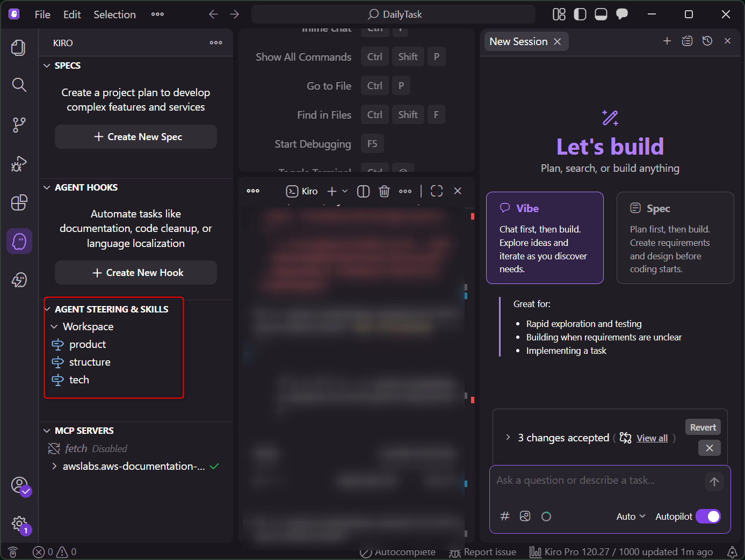The height and width of the screenshot is (560, 745).
Task: Go forward with the right arrow in the title bar
Action: [x=234, y=14]
